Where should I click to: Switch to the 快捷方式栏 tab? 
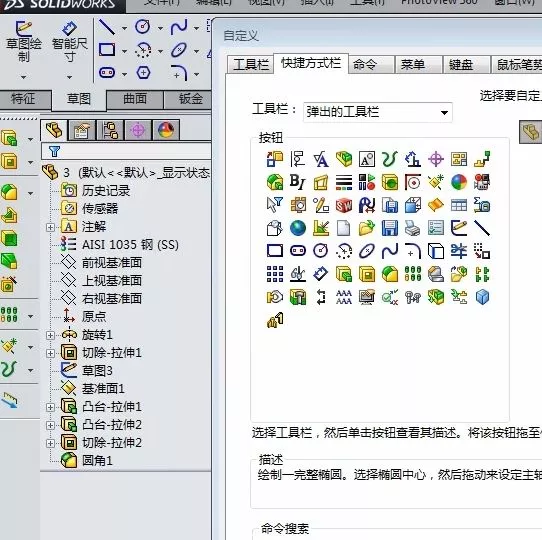point(311,63)
